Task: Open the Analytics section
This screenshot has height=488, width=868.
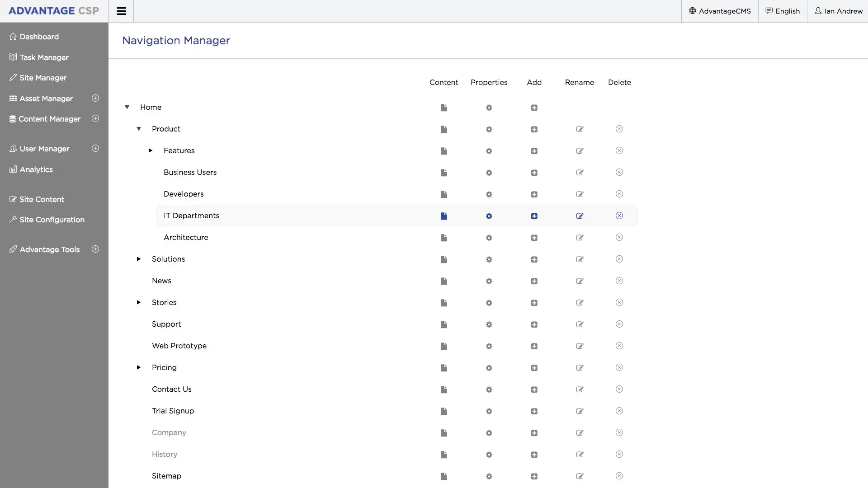Action: pyautogui.click(x=36, y=169)
